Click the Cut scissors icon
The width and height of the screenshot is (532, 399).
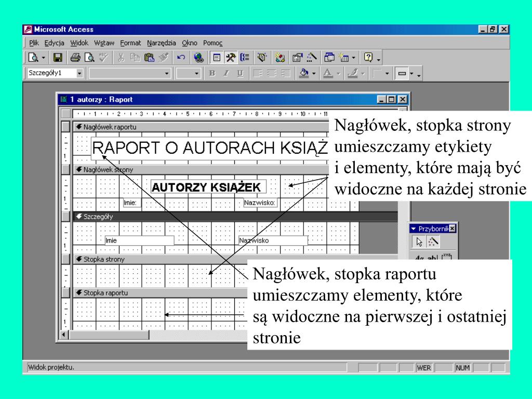[121, 58]
